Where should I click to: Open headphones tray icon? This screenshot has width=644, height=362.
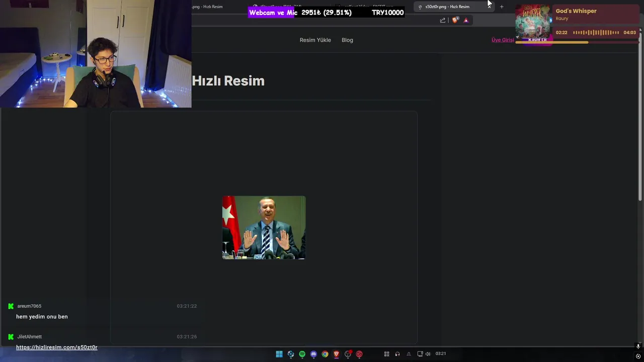(x=397, y=354)
